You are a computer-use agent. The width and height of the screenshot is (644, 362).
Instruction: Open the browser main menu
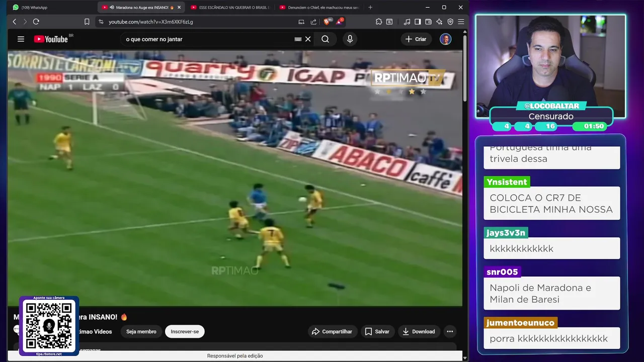click(461, 22)
